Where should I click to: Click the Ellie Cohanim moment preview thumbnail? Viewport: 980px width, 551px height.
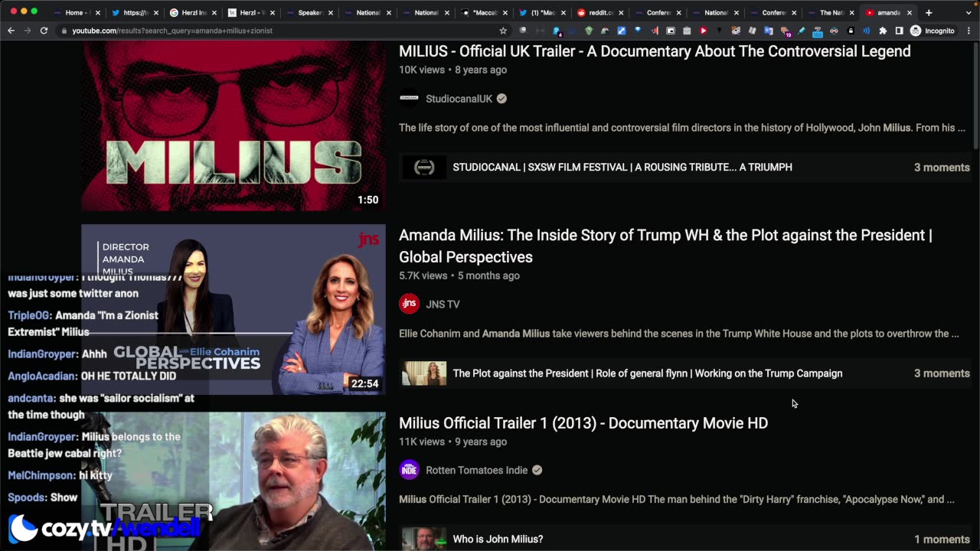pyautogui.click(x=424, y=373)
